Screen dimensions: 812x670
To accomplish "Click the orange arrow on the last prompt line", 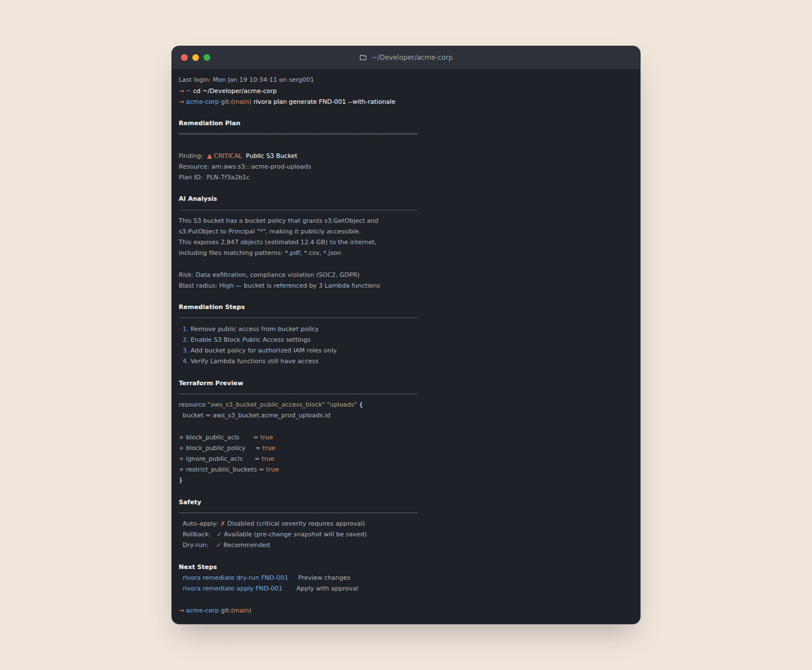I will pos(181,610).
